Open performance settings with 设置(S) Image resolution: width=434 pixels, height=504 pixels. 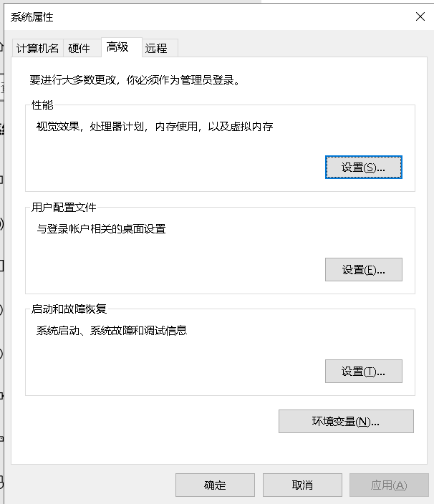pyautogui.click(x=364, y=167)
